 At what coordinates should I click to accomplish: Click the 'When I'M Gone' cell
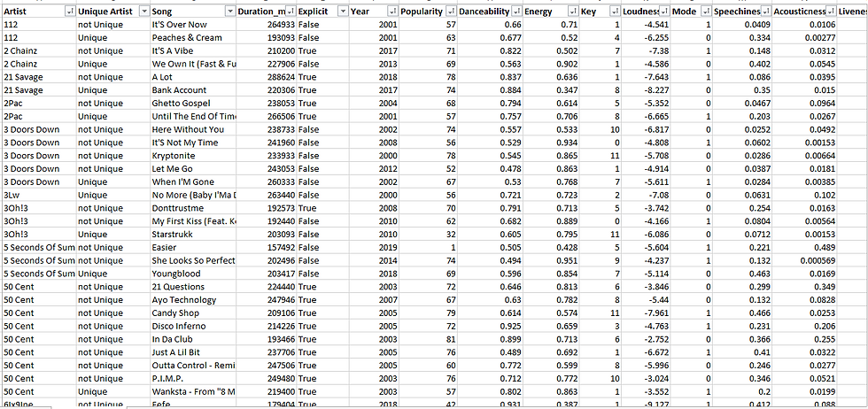[x=193, y=182]
